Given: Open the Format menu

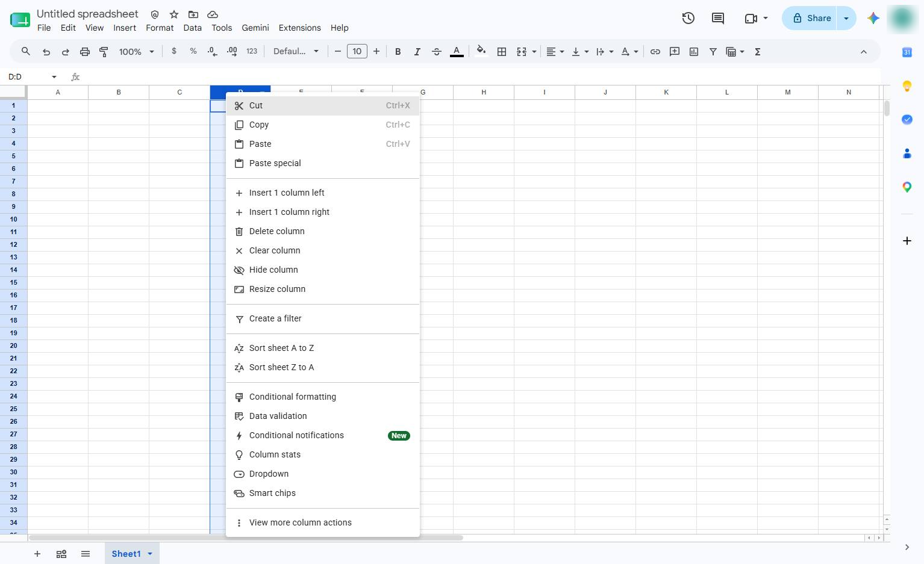Looking at the screenshot, I should tap(160, 28).
